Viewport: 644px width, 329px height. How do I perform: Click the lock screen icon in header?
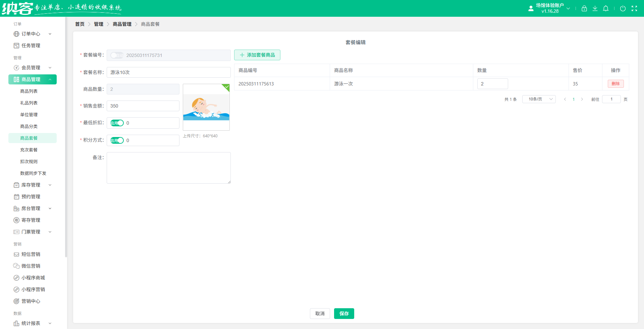point(584,9)
